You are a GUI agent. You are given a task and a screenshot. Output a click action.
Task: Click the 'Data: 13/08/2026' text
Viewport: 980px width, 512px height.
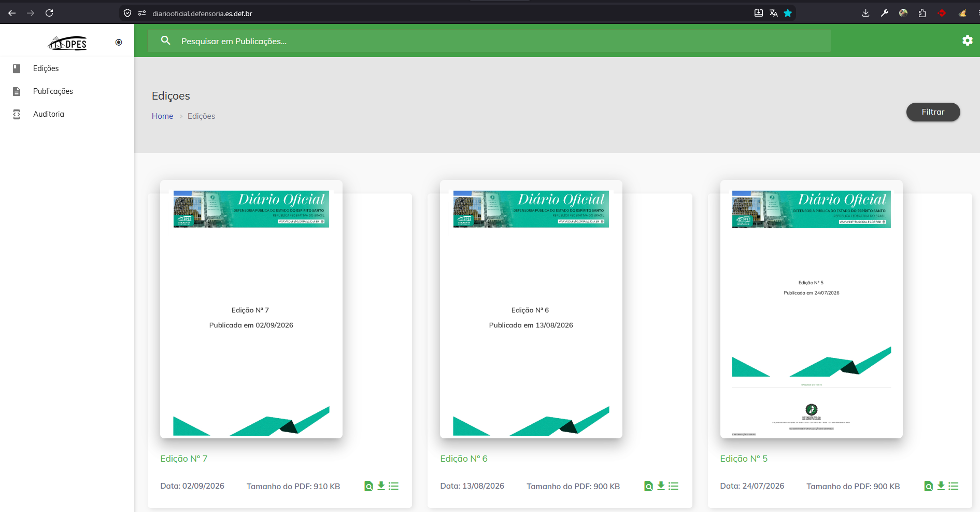(472, 486)
